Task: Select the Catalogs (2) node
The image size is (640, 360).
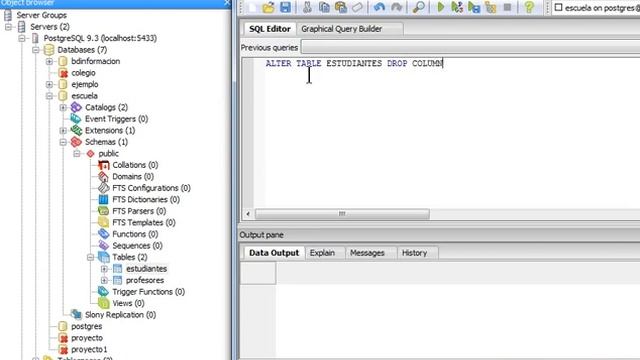Action: [x=106, y=107]
